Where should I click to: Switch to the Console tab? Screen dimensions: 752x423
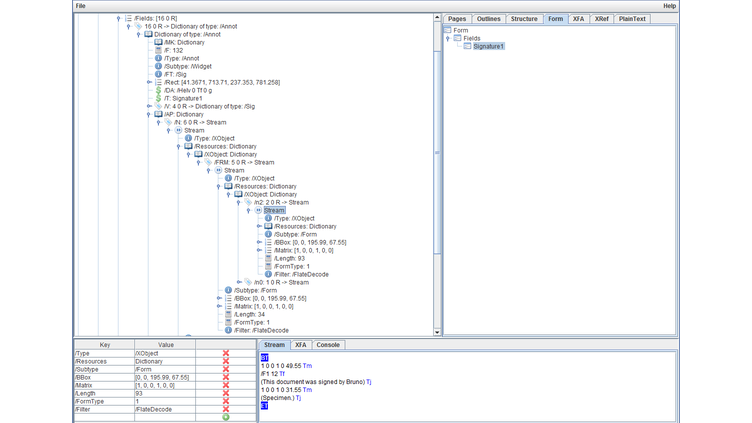pyautogui.click(x=327, y=345)
